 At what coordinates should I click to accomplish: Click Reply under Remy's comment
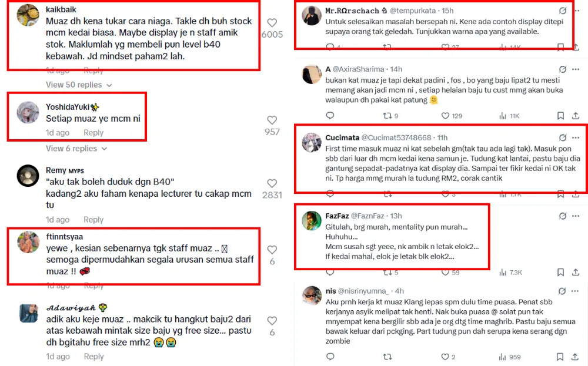(x=93, y=219)
